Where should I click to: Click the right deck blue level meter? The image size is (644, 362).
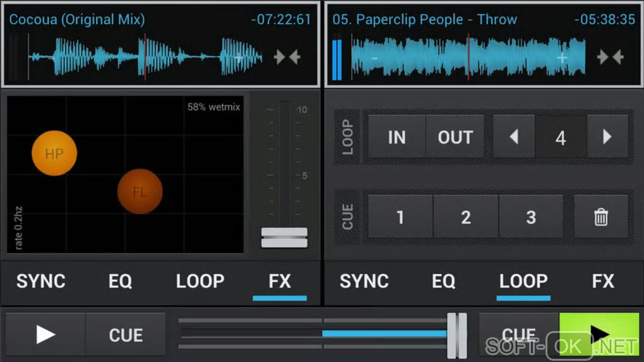337,58
